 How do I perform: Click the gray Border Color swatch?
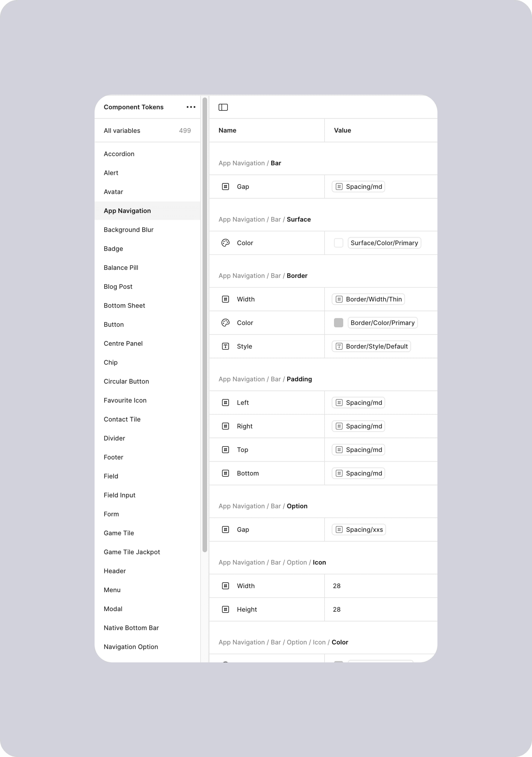click(339, 323)
